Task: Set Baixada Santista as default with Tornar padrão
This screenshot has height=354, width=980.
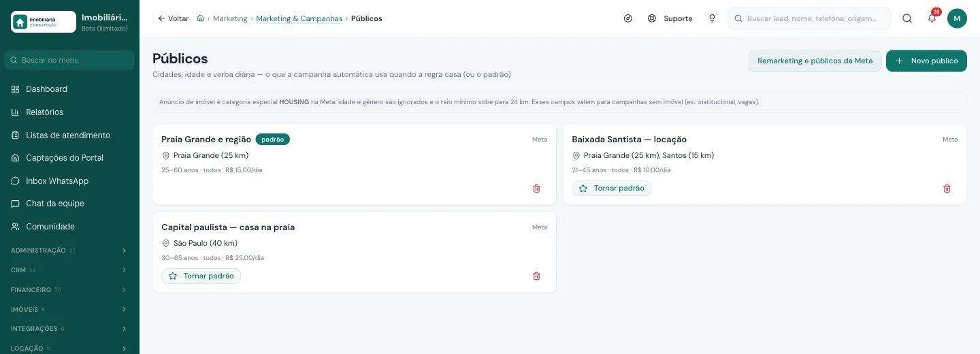Action: tap(611, 188)
